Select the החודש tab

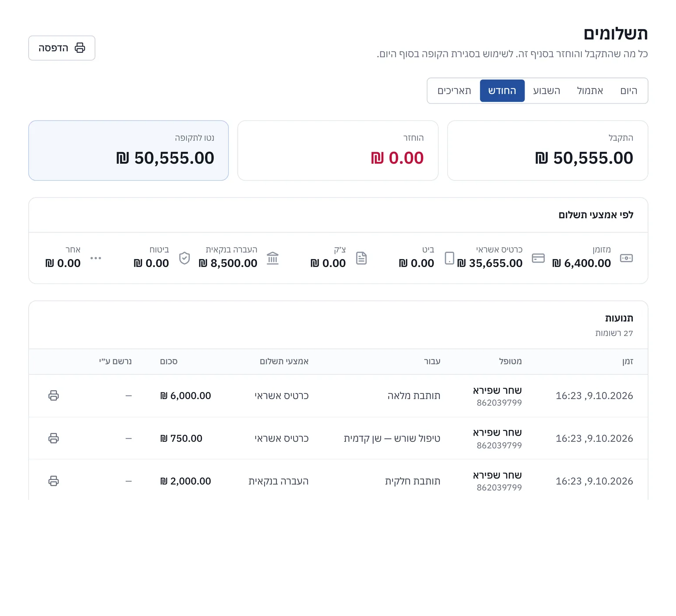click(502, 91)
